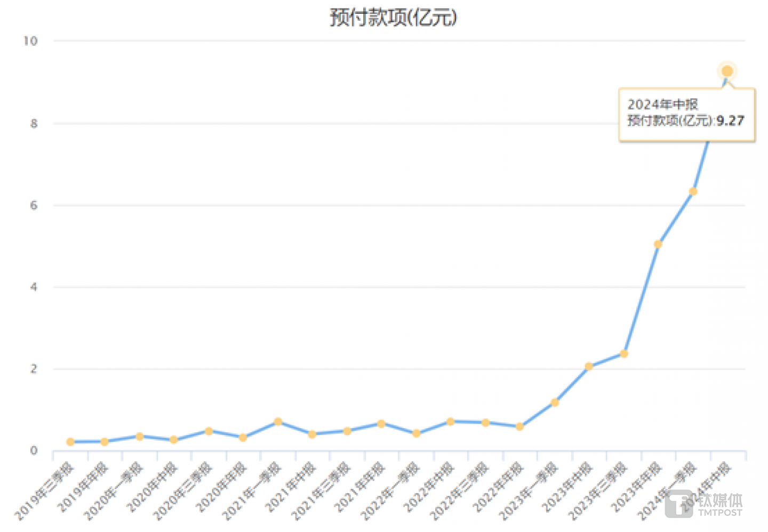Select the 2021年三季报 data point

(x=347, y=431)
